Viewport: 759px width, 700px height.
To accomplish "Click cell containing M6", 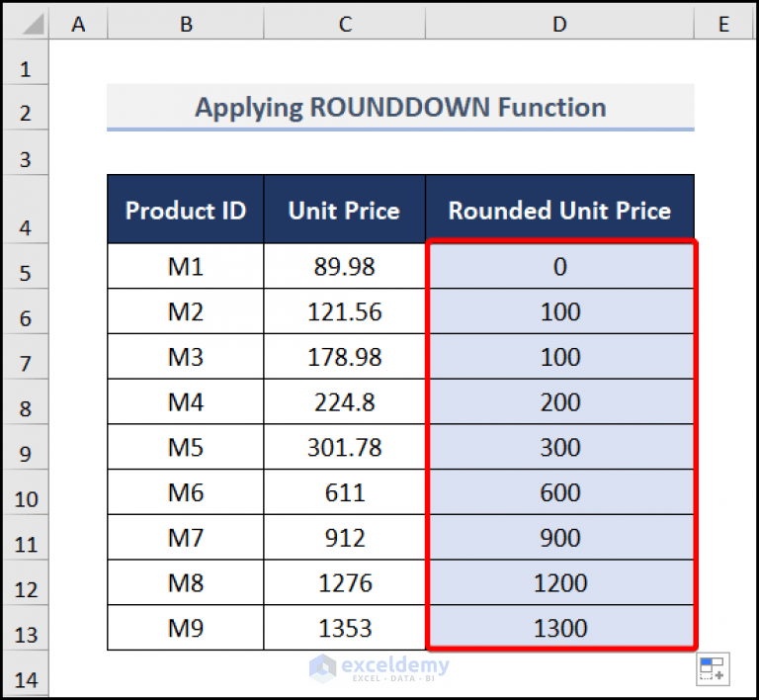I will tap(186, 491).
